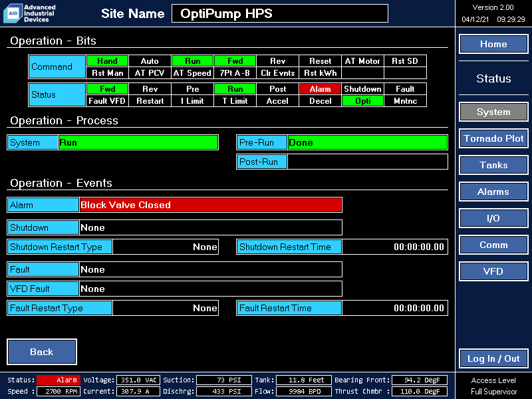
Task: Click the Speed value 2700 RPM
Action: (x=59, y=391)
